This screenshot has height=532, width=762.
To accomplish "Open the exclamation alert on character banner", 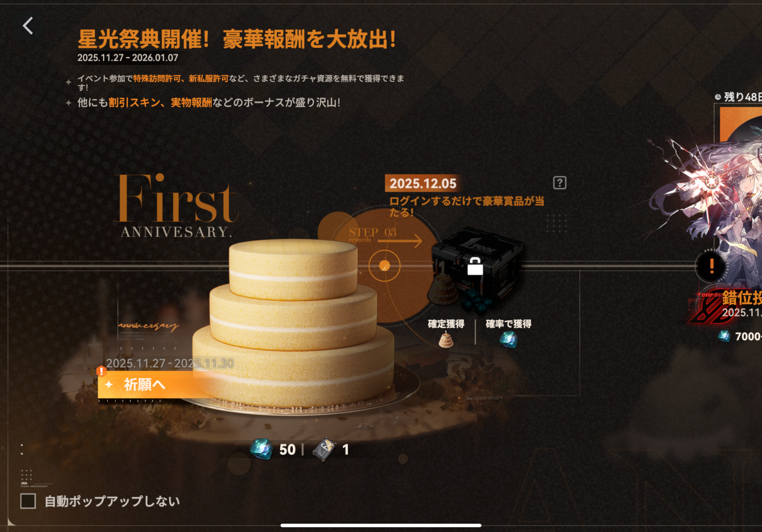I will pyautogui.click(x=712, y=266).
